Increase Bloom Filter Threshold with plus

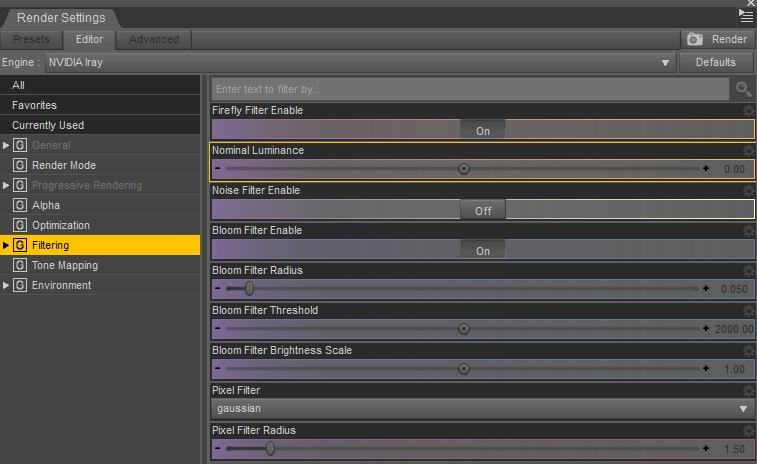[706, 328]
